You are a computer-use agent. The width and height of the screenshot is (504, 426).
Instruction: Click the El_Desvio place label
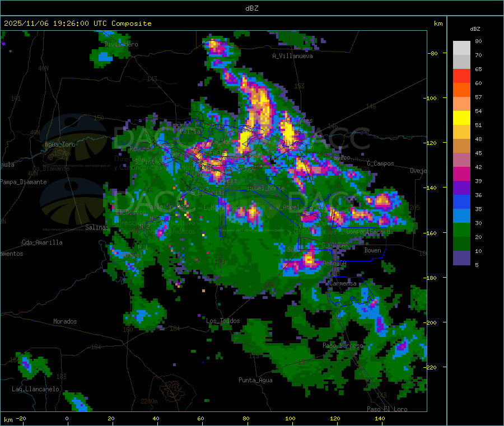[x=131, y=212]
